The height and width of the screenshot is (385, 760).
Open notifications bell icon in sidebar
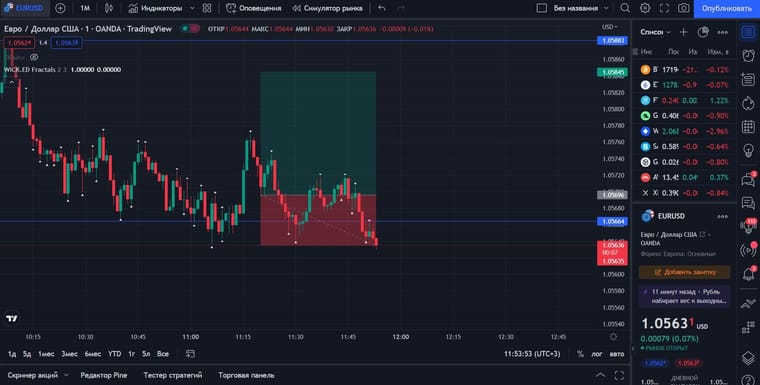pos(748,274)
